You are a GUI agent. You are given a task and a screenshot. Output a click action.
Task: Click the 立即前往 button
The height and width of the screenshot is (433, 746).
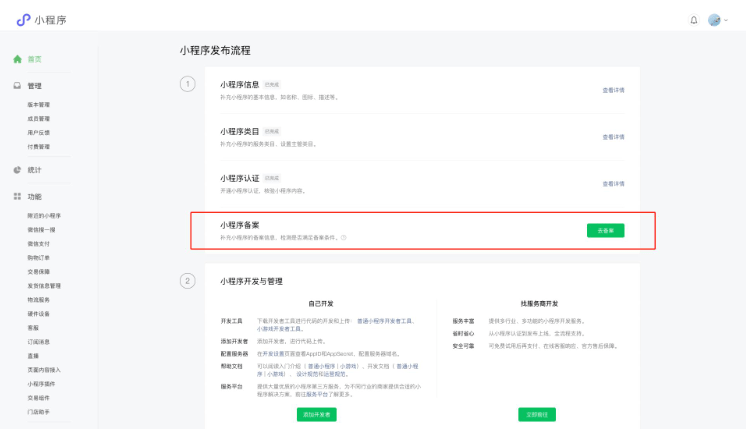pos(537,414)
